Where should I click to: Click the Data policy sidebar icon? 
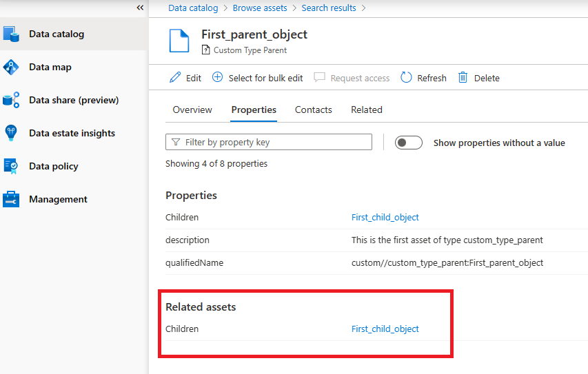[x=11, y=166]
